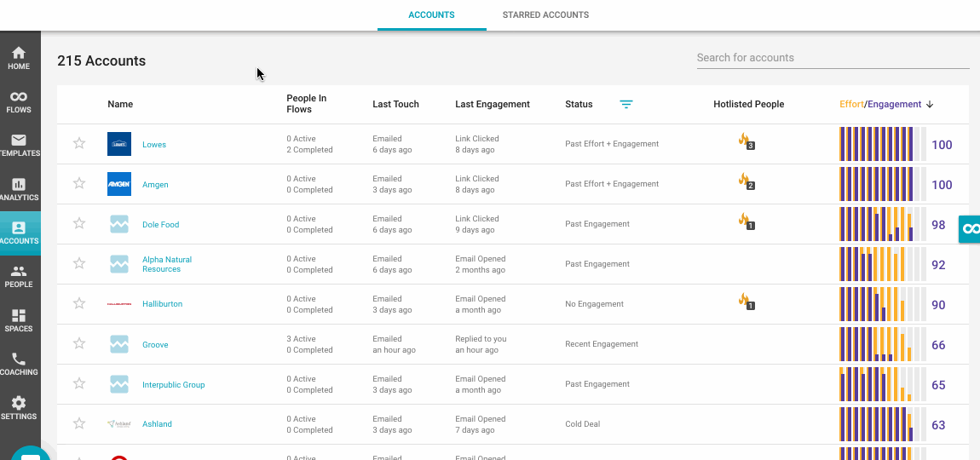Star the Ashland account

point(78,423)
